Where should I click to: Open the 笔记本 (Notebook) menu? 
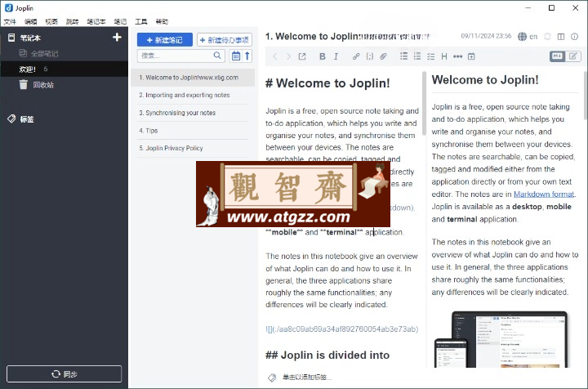tap(96, 22)
